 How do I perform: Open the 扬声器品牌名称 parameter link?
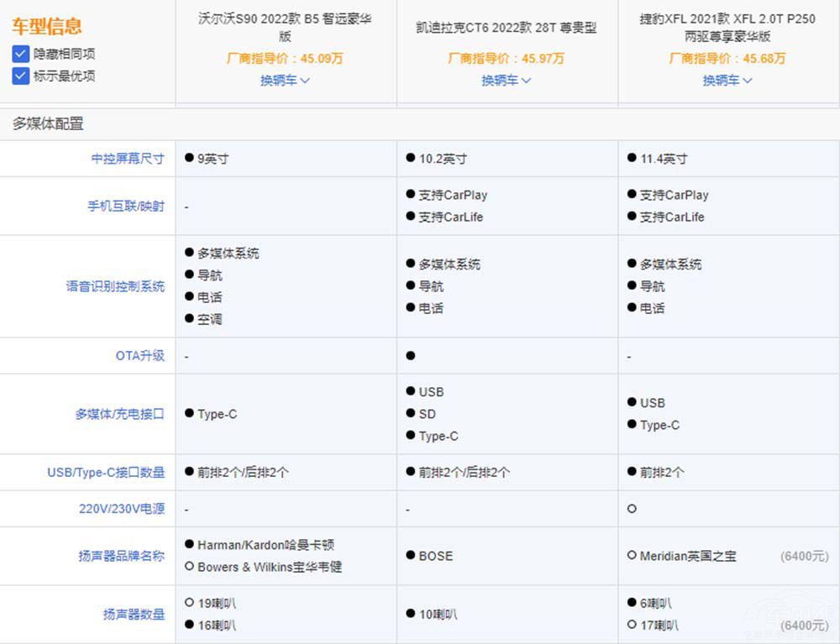click(x=122, y=555)
